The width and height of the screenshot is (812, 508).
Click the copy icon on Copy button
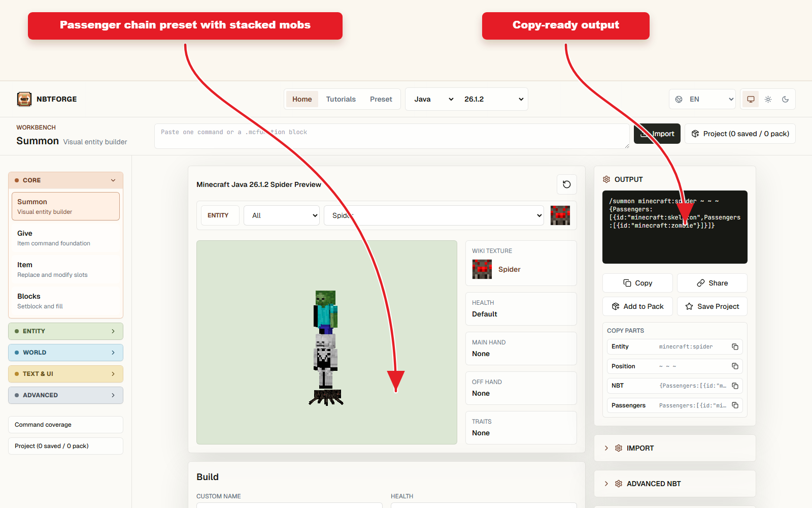627,283
